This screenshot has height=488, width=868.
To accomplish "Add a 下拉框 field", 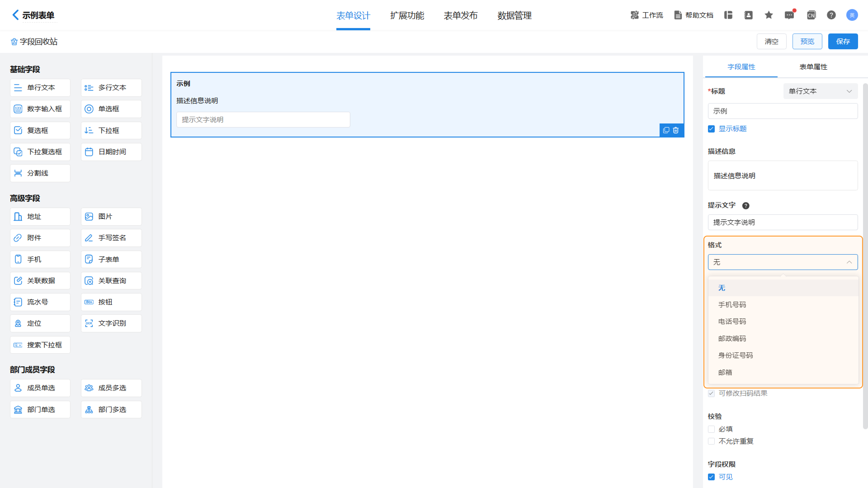I will point(111,130).
